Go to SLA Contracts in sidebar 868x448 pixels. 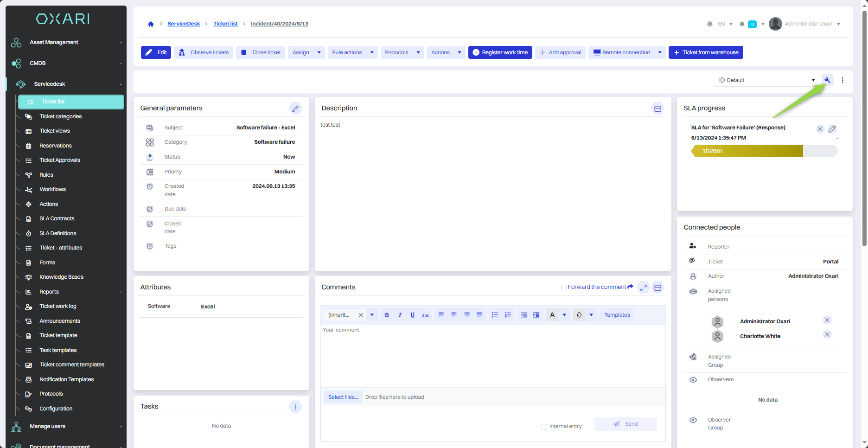point(57,218)
